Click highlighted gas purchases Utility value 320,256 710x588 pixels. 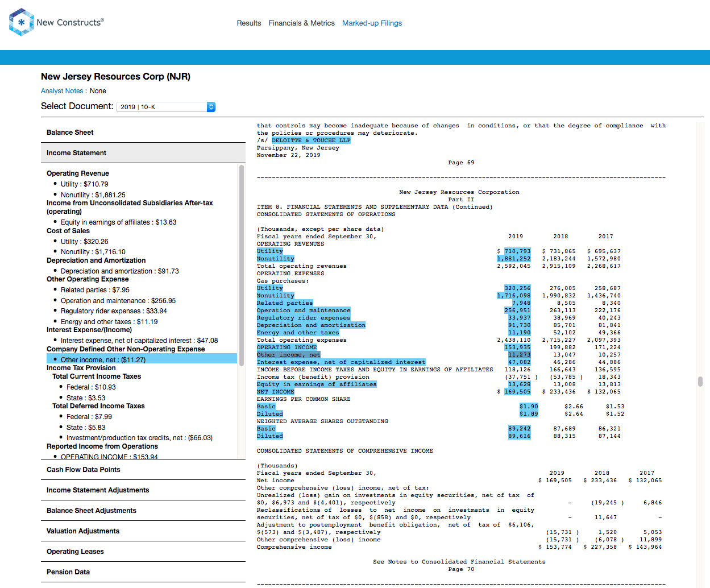pyautogui.click(x=517, y=288)
